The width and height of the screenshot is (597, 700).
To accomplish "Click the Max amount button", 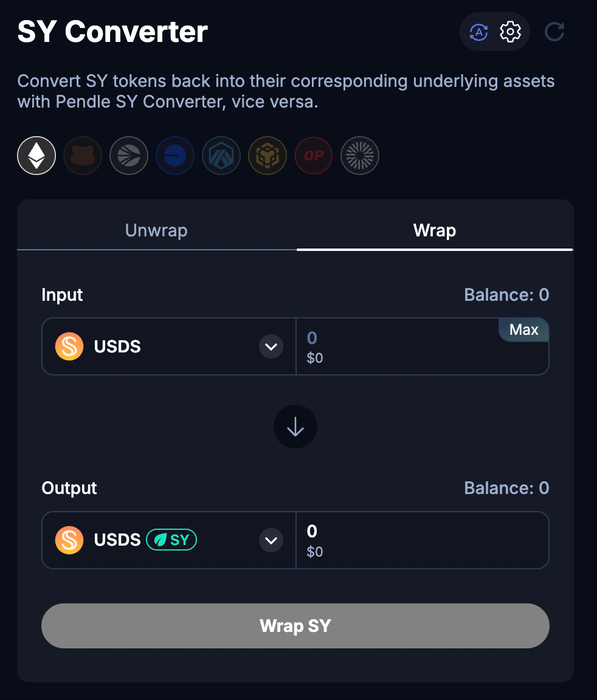I will (524, 330).
